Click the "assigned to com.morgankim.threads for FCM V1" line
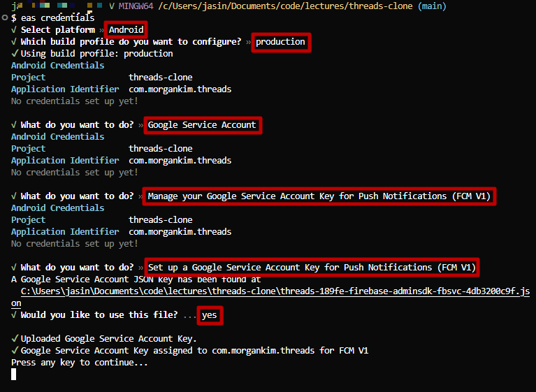This screenshot has width=536, height=392. [x=189, y=351]
